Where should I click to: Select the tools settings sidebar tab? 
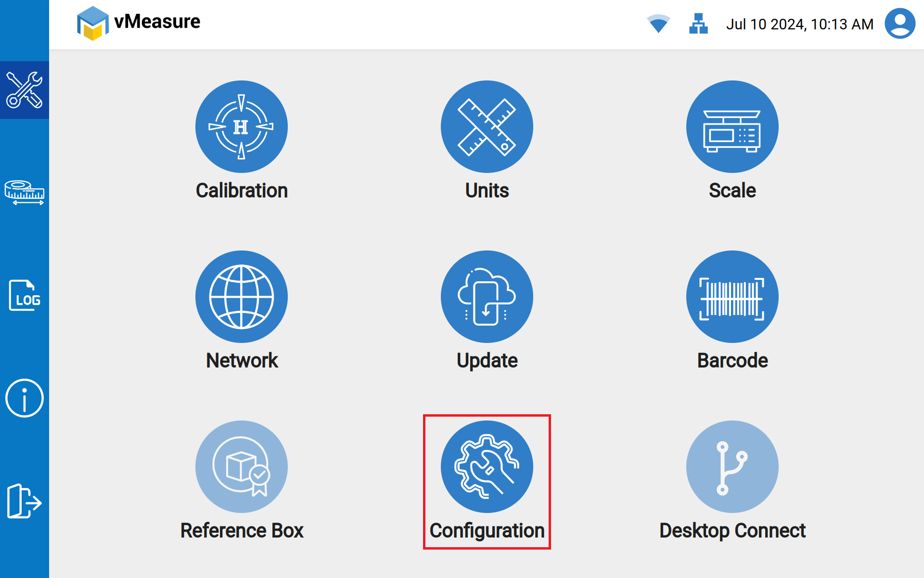pos(25,90)
